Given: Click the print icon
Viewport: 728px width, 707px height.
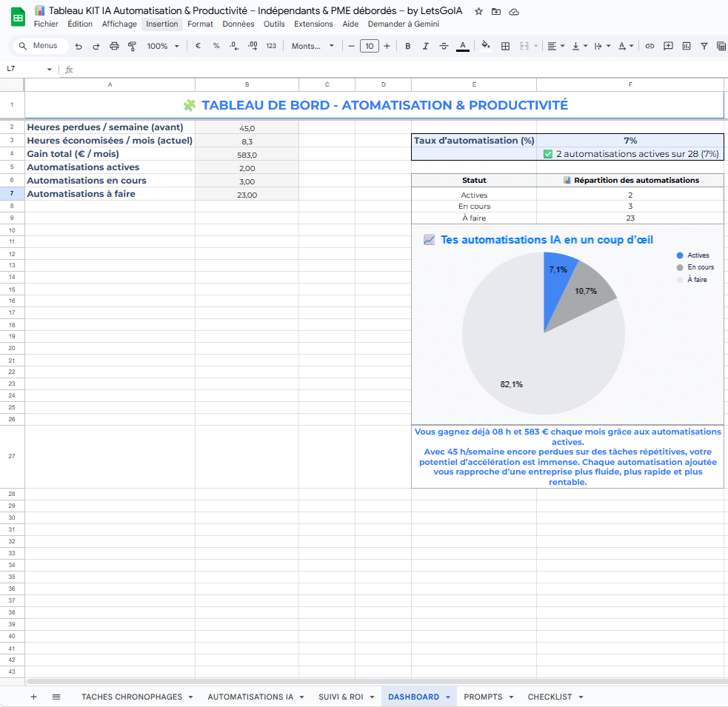Looking at the screenshot, I should 114,46.
